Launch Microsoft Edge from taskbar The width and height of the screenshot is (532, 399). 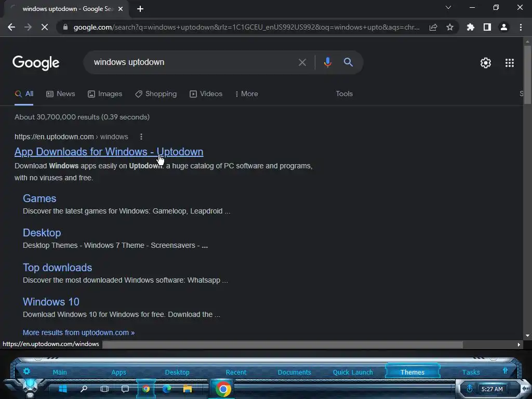167,389
